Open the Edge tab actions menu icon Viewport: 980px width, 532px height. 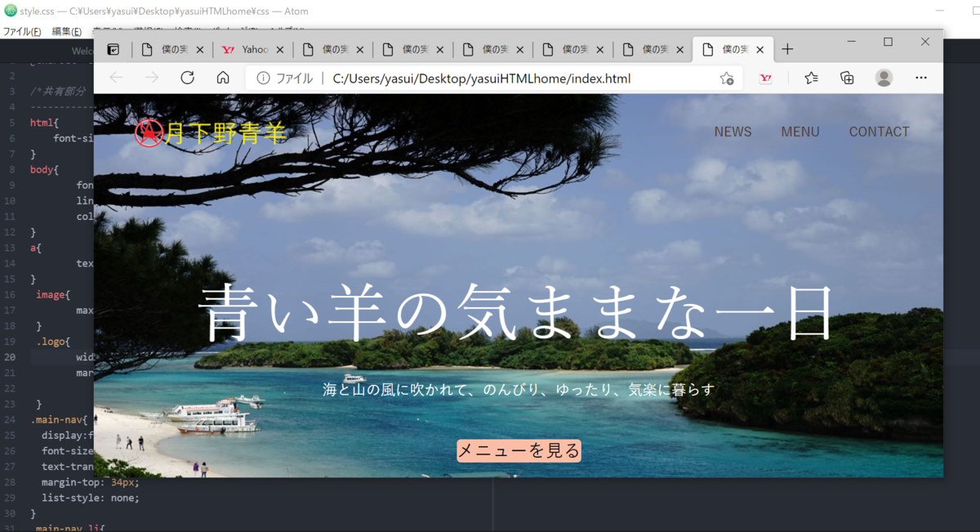pyautogui.click(x=114, y=50)
